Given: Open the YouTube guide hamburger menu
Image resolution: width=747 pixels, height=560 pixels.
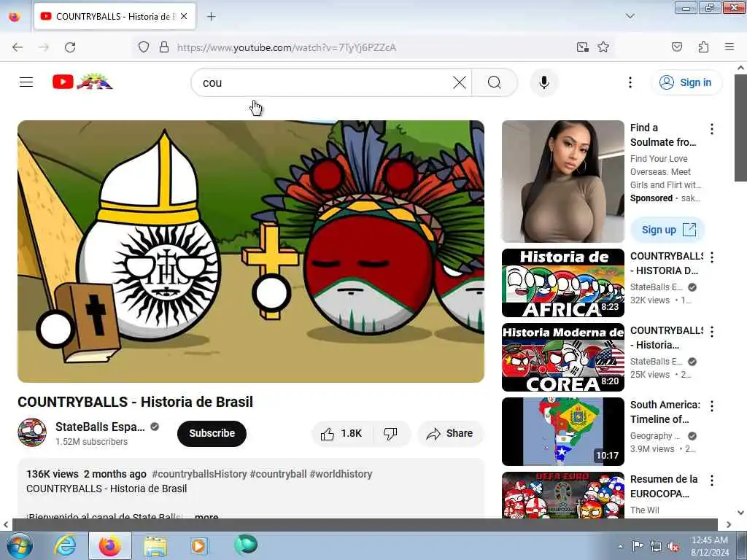Looking at the screenshot, I should [x=26, y=82].
